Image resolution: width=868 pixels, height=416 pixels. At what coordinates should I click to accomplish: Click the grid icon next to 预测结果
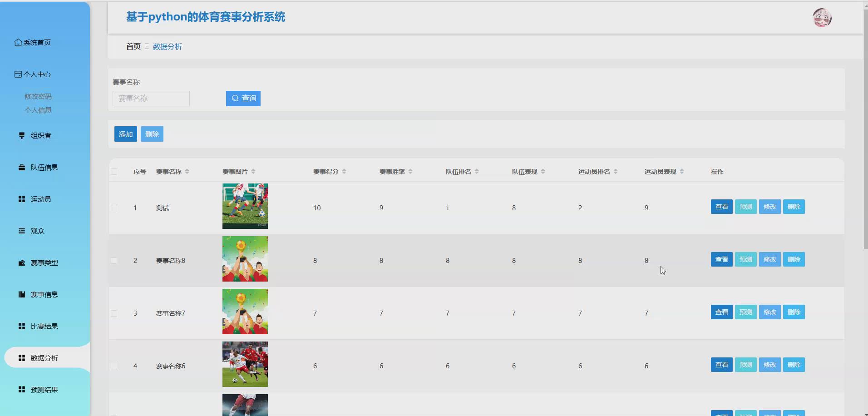(x=22, y=390)
